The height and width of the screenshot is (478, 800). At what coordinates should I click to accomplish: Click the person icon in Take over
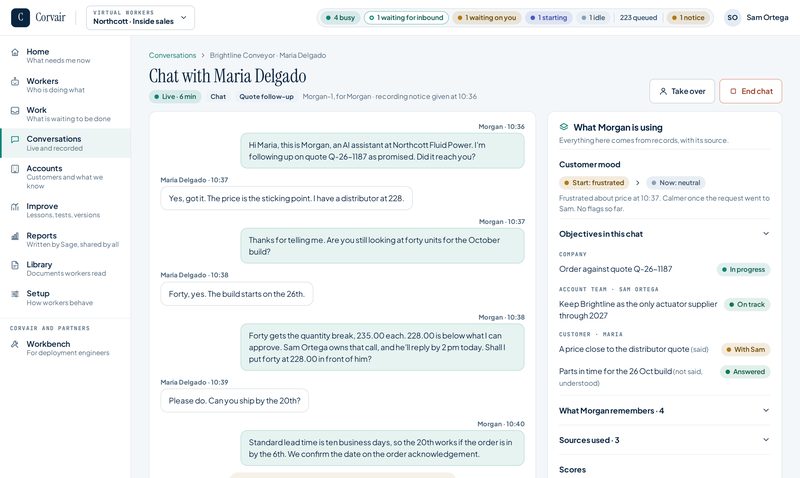click(x=663, y=91)
